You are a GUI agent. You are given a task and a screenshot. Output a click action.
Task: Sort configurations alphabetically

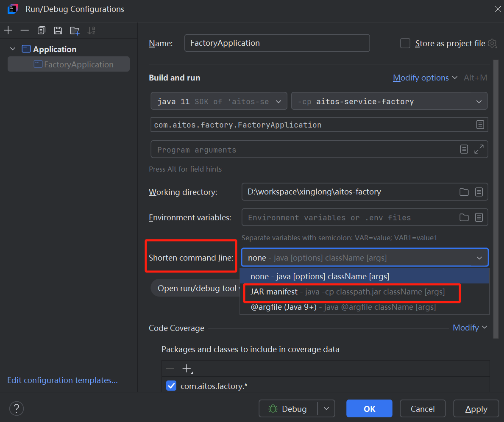click(91, 30)
